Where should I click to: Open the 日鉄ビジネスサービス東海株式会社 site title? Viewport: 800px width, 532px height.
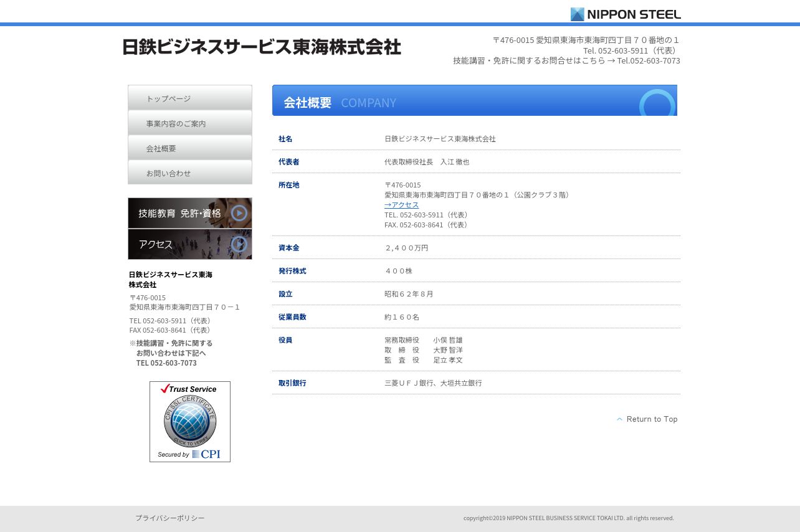[x=262, y=47]
